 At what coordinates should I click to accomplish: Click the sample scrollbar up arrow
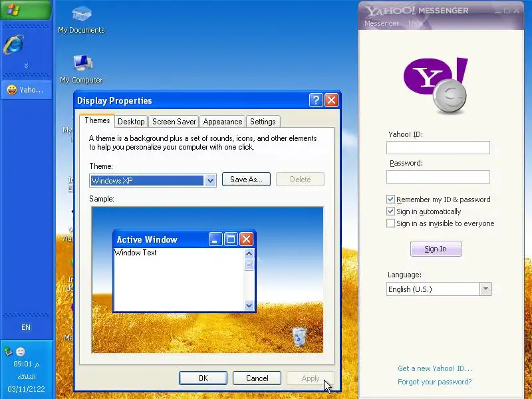pyautogui.click(x=249, y=253)
